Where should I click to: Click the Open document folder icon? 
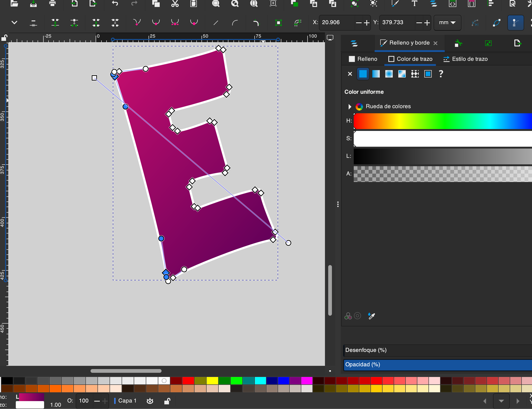pos(14,3)
